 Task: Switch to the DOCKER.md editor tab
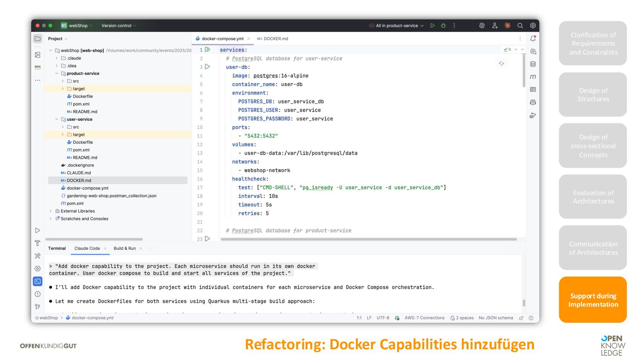(x=275, y=39)
